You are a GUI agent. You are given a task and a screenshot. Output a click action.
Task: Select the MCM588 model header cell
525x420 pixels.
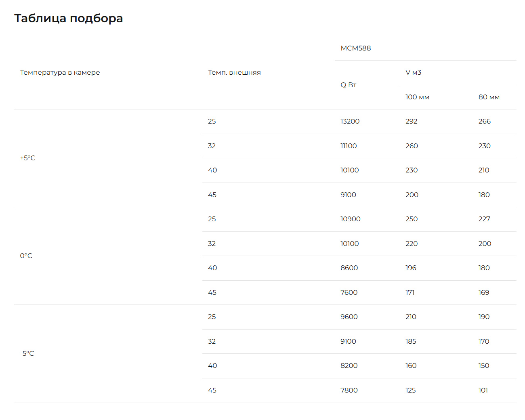coord(355,48)
